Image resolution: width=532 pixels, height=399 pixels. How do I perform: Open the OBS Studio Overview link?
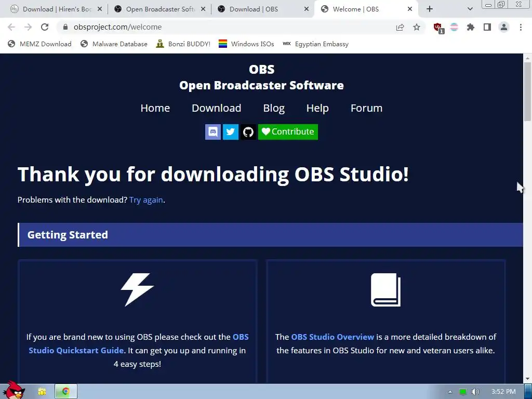tap(332, 337)
